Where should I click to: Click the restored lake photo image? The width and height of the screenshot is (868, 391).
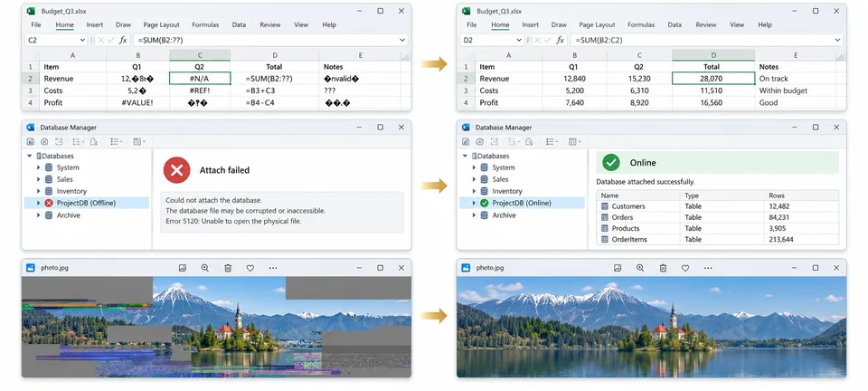click(651, 327)
